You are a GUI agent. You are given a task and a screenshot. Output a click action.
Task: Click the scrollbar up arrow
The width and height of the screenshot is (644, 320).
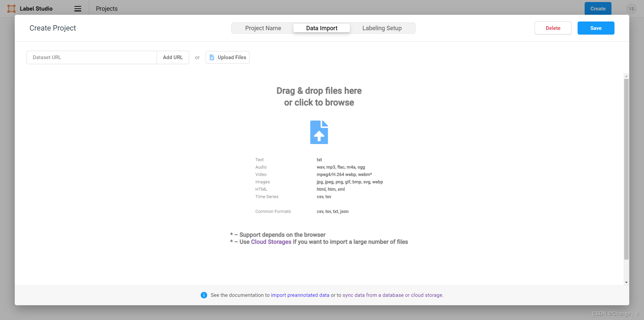(626, 76)
